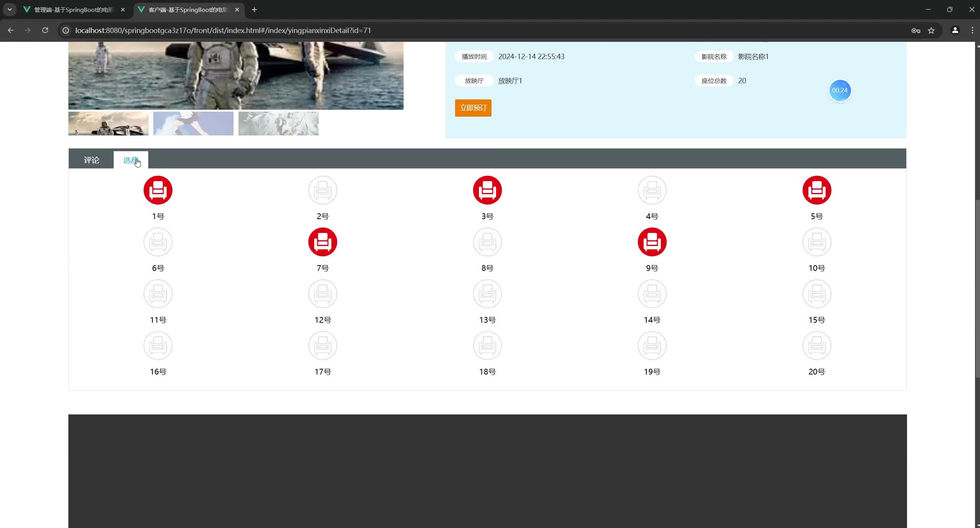Image resolution: width=980 pixels, height=528 pixels.
Task: Select seat 20号 icon
Action: click(816, 346)
